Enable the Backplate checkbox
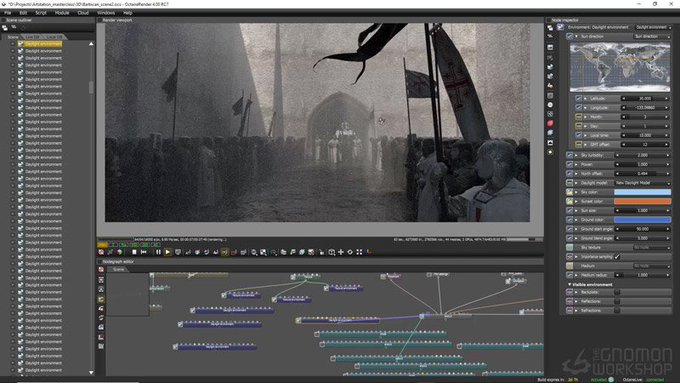680x383 pixels. pyautogui.click(x=617, y=292)
